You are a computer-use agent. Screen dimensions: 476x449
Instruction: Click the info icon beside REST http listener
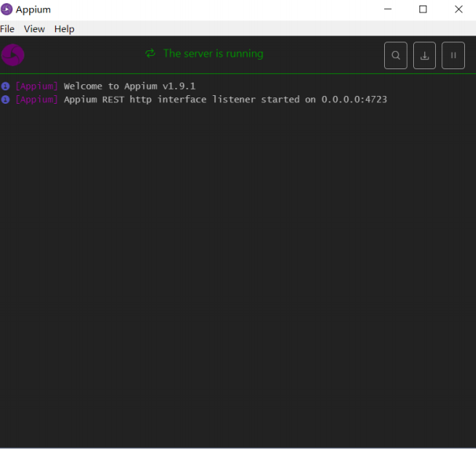[x=5, y=99]
